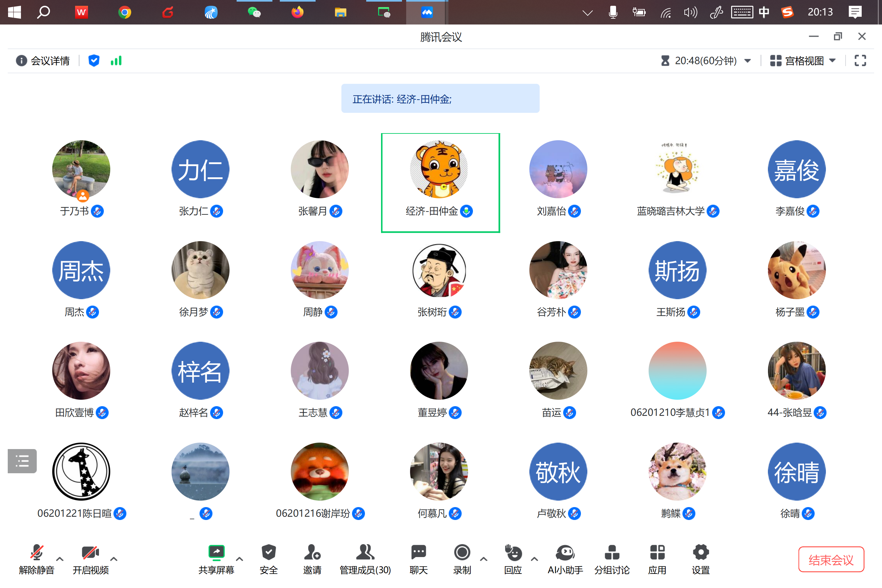The image size is (882, 588).
Task: Expand recording options arrow beside 录制
Action: coord(484,559)
